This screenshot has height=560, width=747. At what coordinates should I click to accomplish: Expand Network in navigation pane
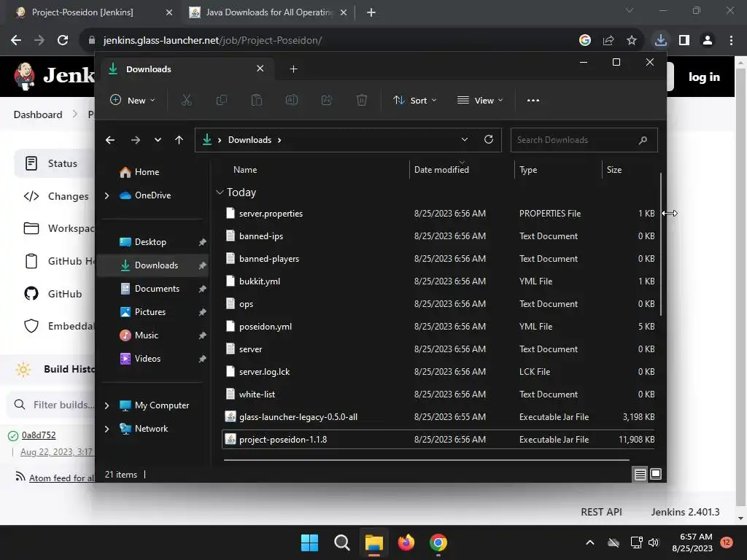coord(107,429)
